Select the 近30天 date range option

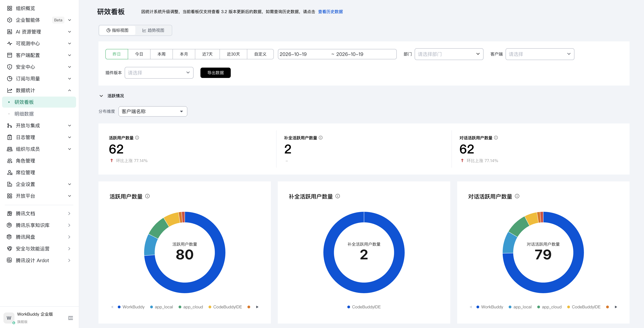coord(233,54)
